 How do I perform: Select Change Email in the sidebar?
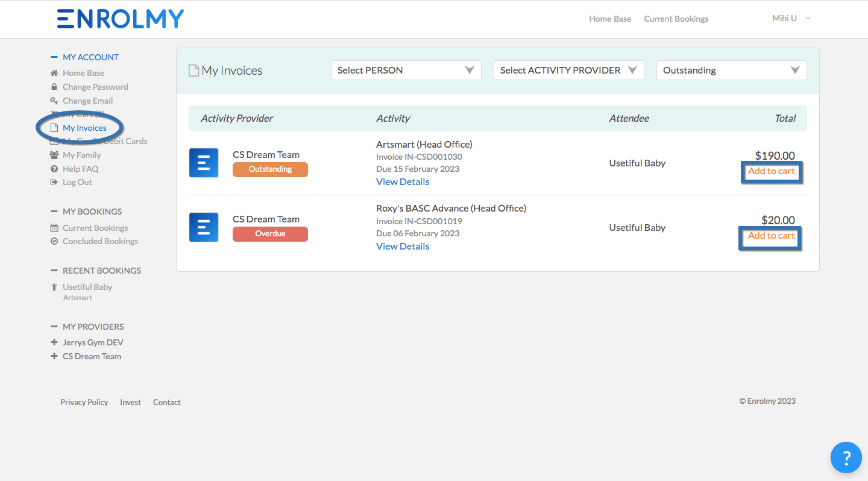(87, 101)
